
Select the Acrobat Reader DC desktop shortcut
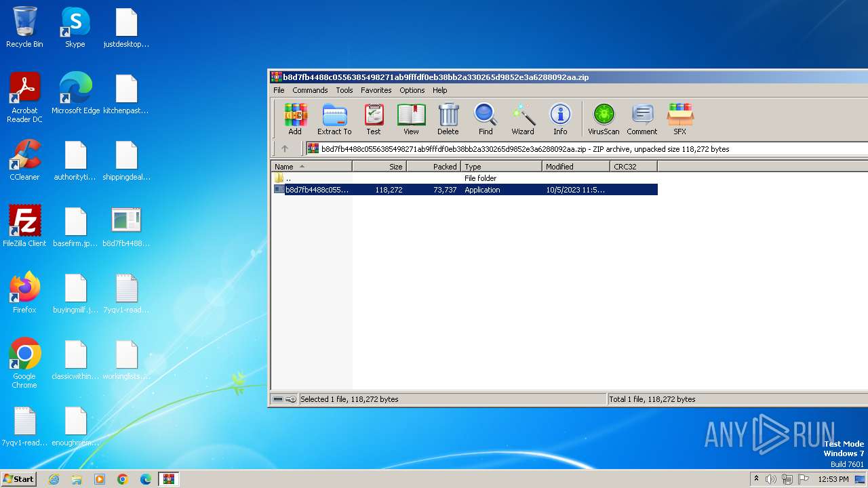coord(24,98)
